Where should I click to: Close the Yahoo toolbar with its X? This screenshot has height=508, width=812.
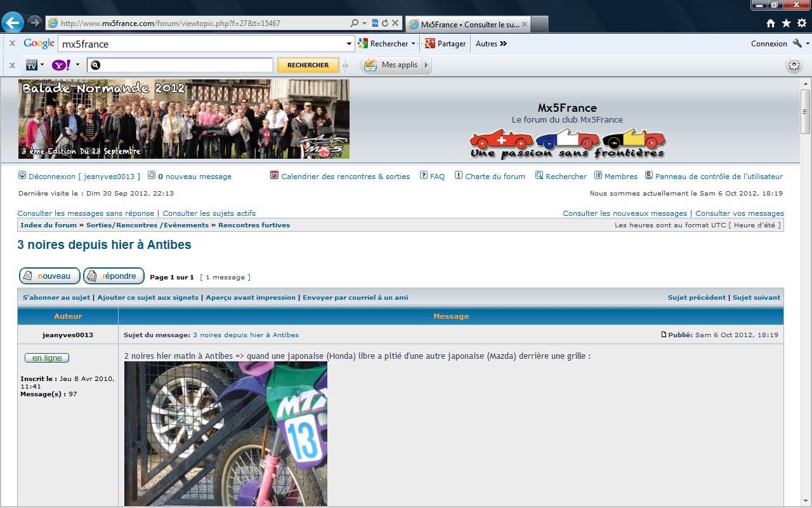[x=12, y=65]
